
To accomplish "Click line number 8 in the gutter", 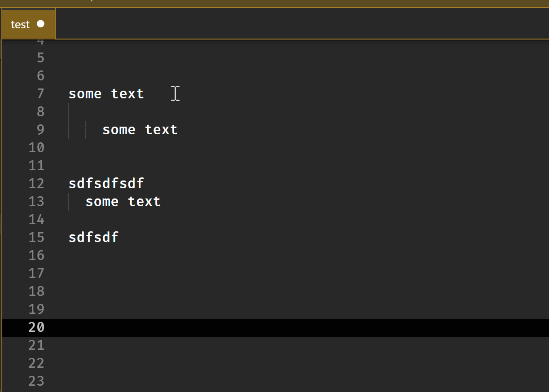I will [40, 112].
